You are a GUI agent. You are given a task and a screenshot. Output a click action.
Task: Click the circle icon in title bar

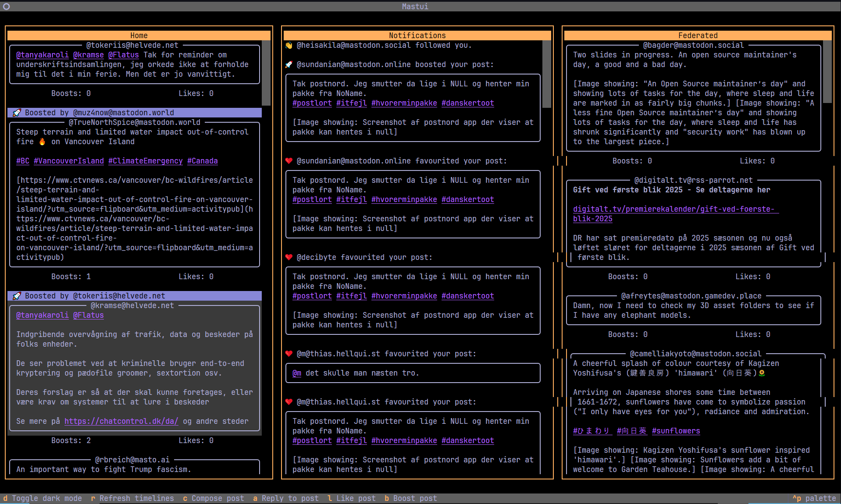[6, 6]
